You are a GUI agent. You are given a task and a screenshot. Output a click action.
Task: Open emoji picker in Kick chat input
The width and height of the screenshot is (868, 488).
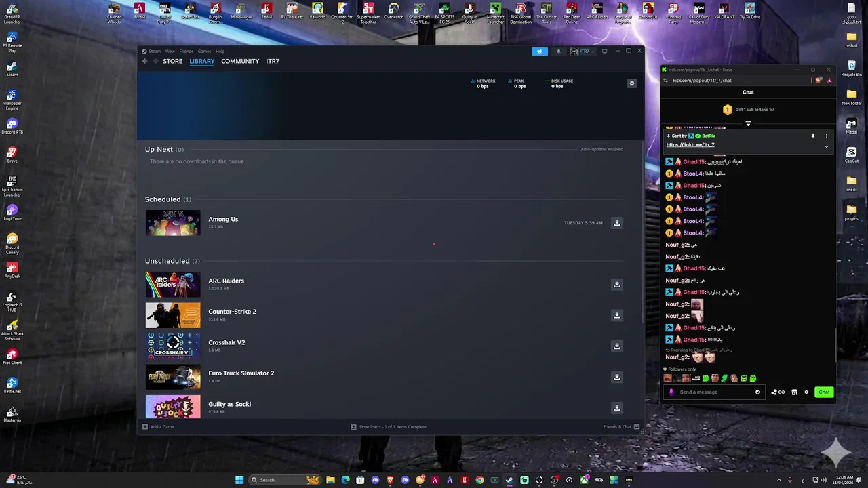click(x=757, y=392)
